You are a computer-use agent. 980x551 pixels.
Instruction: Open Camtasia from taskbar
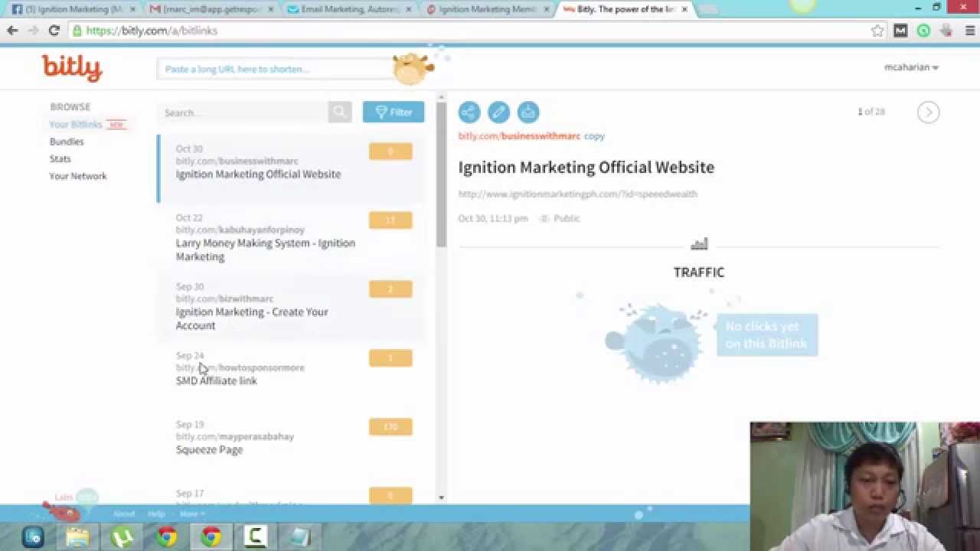[255, 536]
